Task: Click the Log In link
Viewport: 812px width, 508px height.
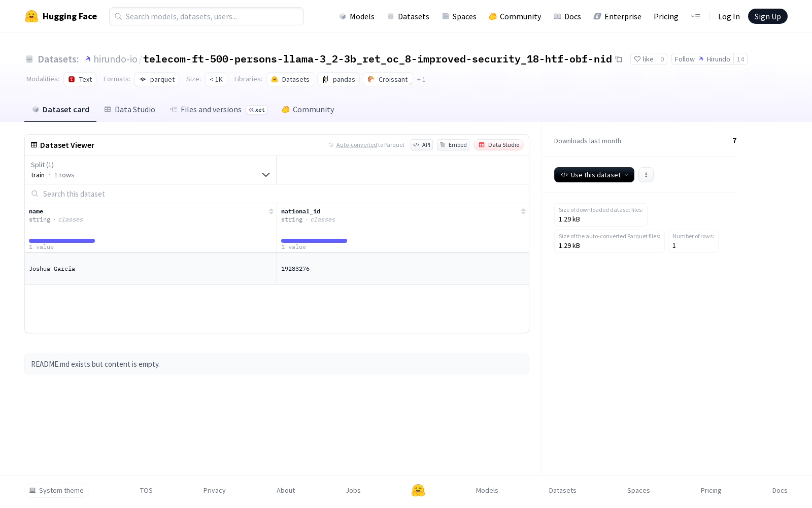Action: tap(729, 16)
